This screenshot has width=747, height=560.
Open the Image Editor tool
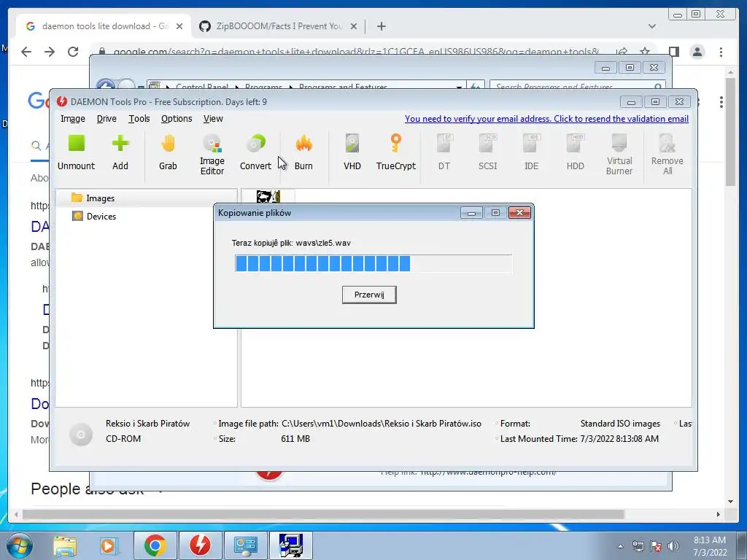coord(212,155)
